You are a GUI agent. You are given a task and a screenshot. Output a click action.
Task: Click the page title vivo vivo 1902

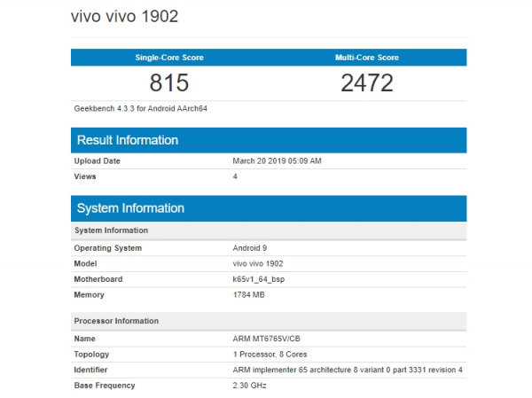click(129, 18)
